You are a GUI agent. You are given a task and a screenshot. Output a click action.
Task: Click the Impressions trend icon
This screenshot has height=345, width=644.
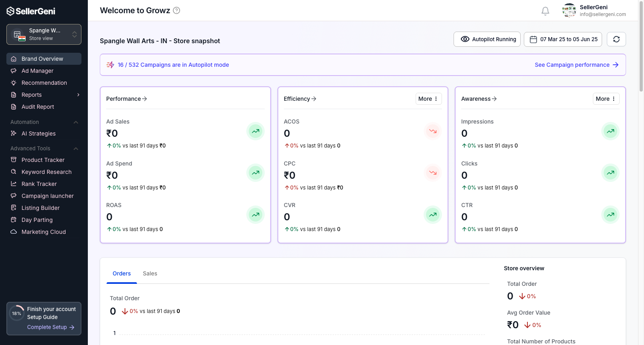(x=610, y=131)
